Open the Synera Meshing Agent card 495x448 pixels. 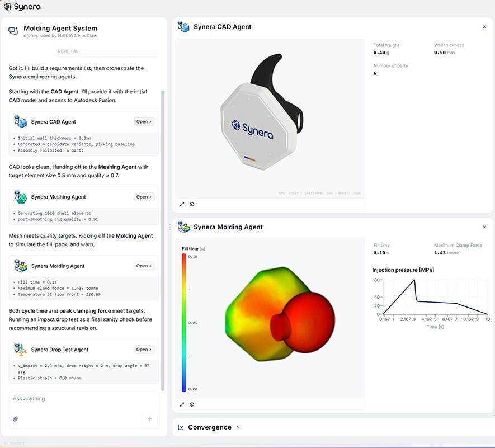pyautogui.click(x=144, y=197)
